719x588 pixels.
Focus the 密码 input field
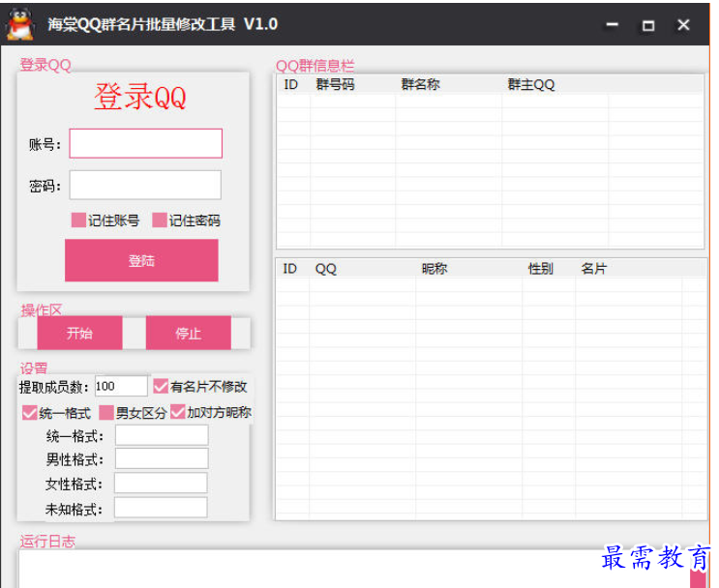[x=145, y=185]
